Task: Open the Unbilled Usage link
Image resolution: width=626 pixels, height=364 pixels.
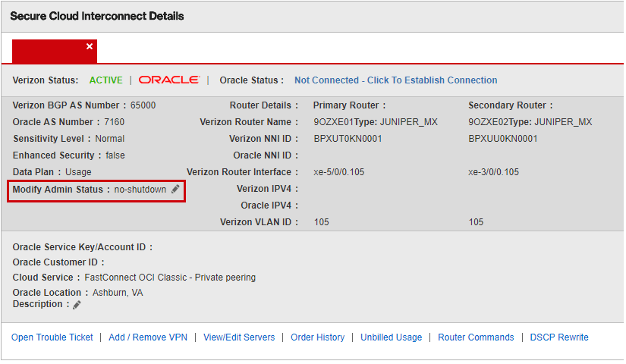Action: [391, 337]
